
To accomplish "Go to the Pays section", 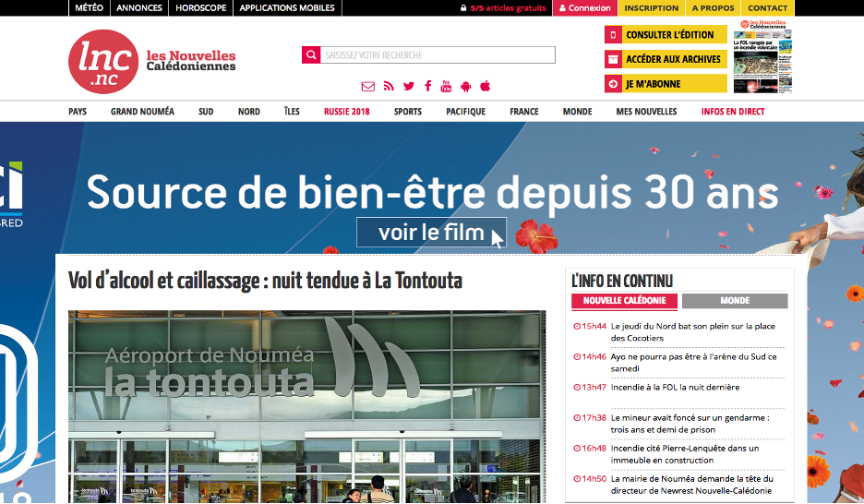I will click(x=78, y=112).
